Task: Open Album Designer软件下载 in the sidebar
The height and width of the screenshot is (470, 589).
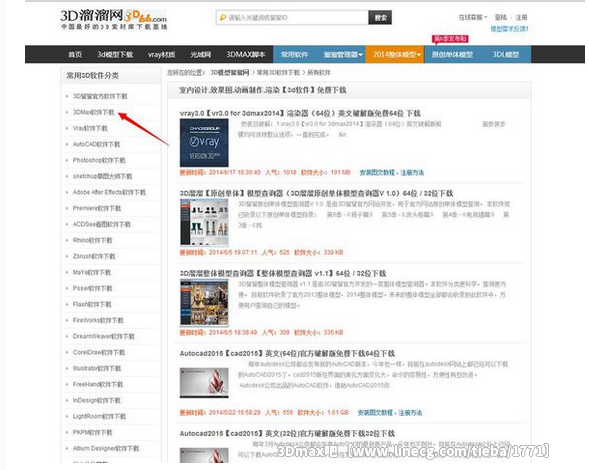Action: 106,448
